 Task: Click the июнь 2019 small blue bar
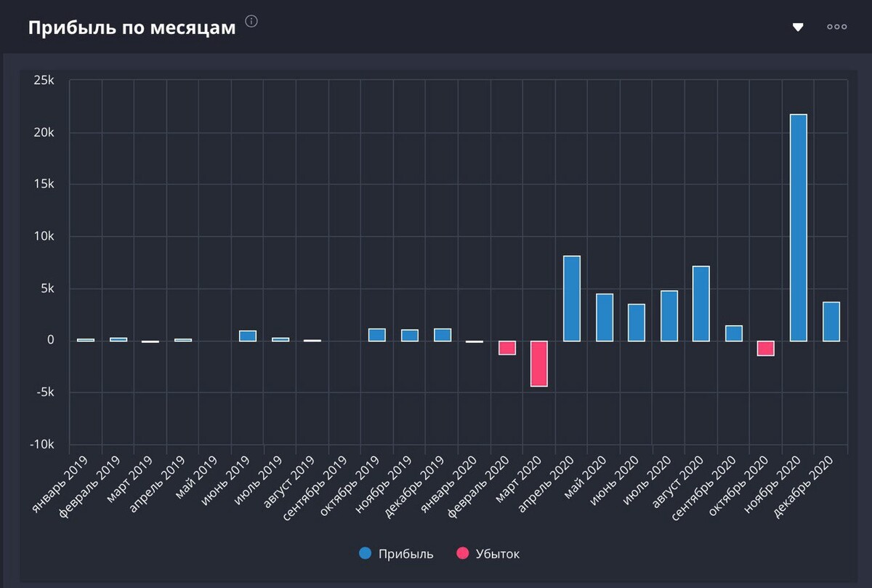click(248, 336)
